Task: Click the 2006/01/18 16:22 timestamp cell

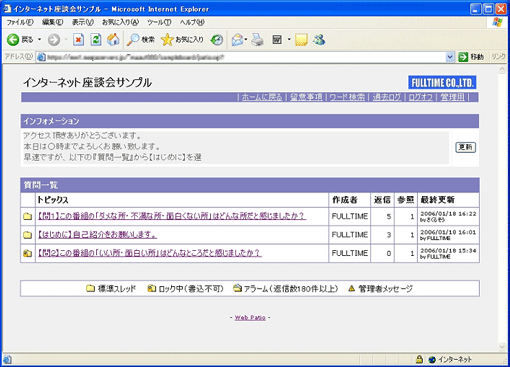Action: (x=448, y=217)
